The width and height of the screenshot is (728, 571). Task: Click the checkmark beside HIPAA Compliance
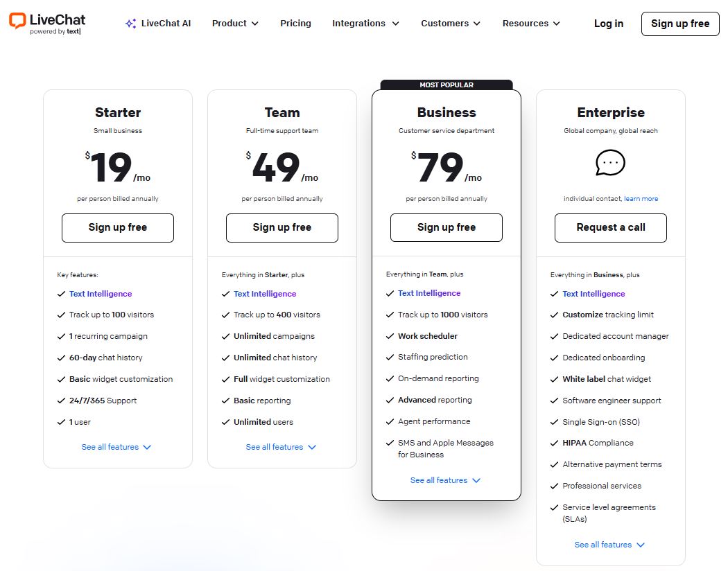tap(555, 443)
